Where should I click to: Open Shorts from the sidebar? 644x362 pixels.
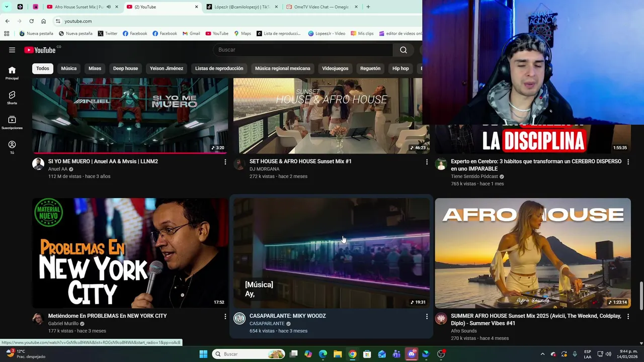pos(12,98)
